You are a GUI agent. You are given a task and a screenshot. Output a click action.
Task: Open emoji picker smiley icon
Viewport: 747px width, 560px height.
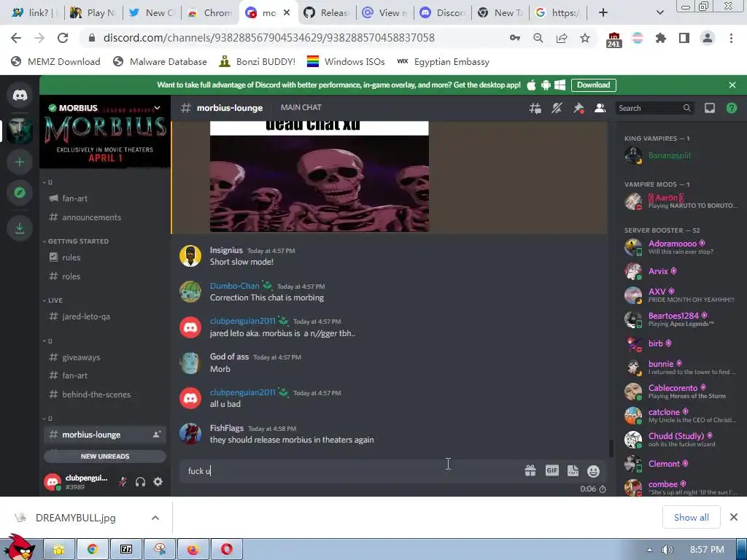593,471
